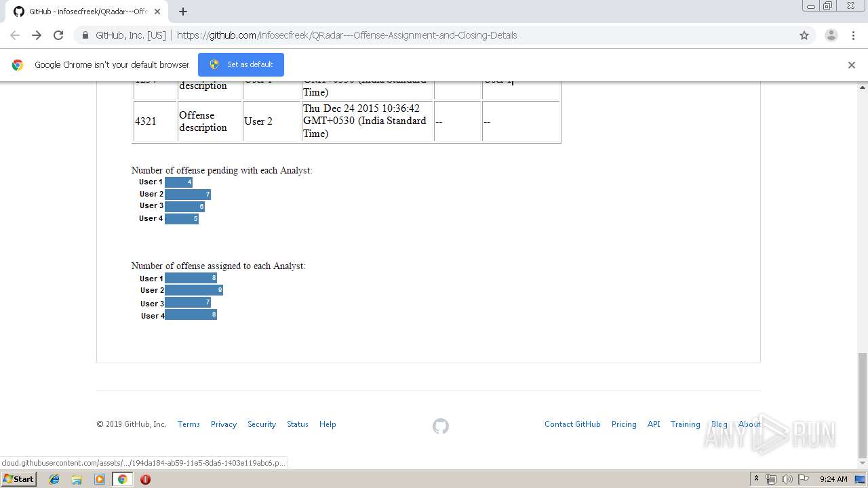Open the Windows Start menu
The width and height of the screenshot is (868, 488).
pyautogui.click(x=18, y=479)
